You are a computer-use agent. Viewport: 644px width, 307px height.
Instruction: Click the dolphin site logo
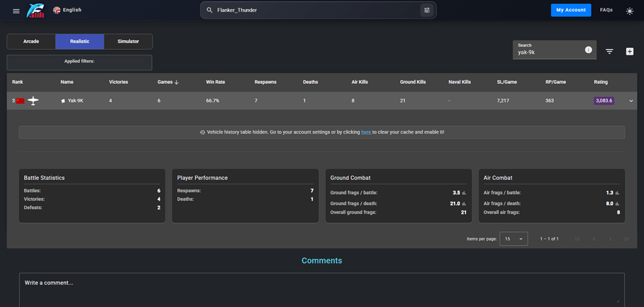pos(35,10)
